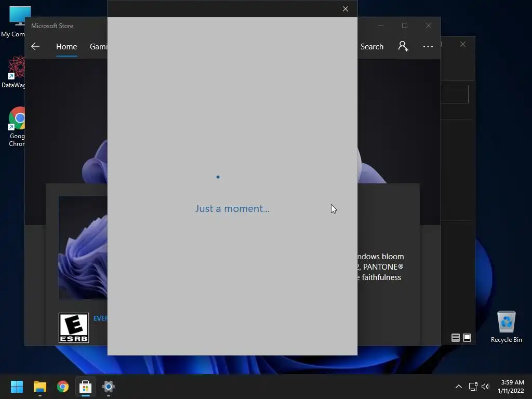Switch background window to details view

(455, 338)
